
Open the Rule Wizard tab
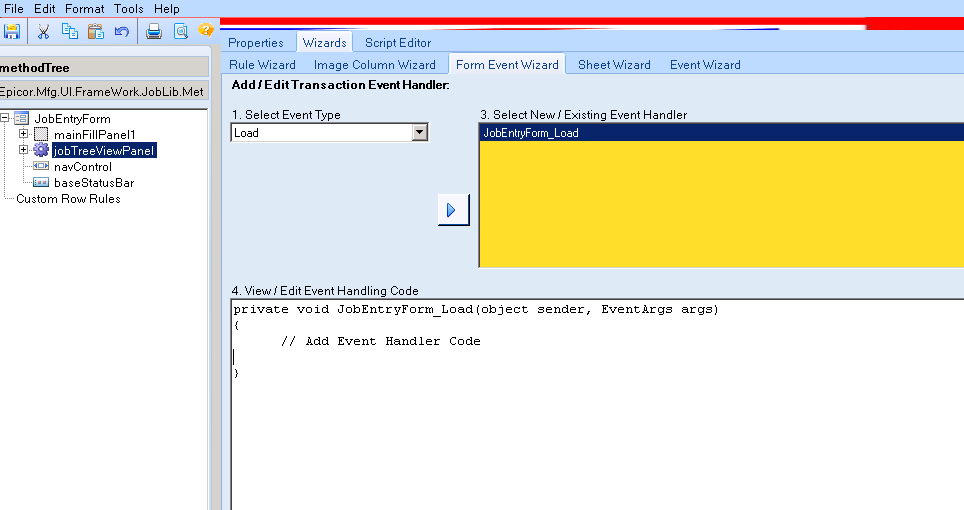click(263, 65)
